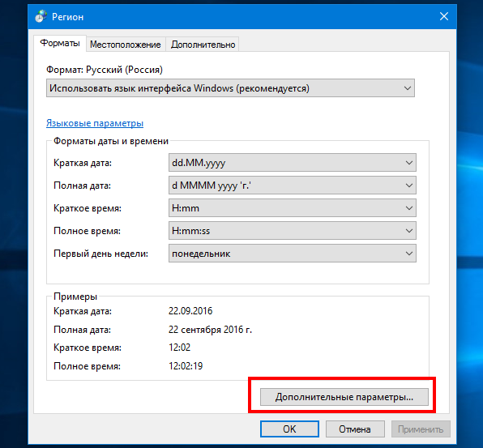Switch to the Местоположение tab
Image resolution: width=483 pixels, height=448 pixels.
point(126,45)
